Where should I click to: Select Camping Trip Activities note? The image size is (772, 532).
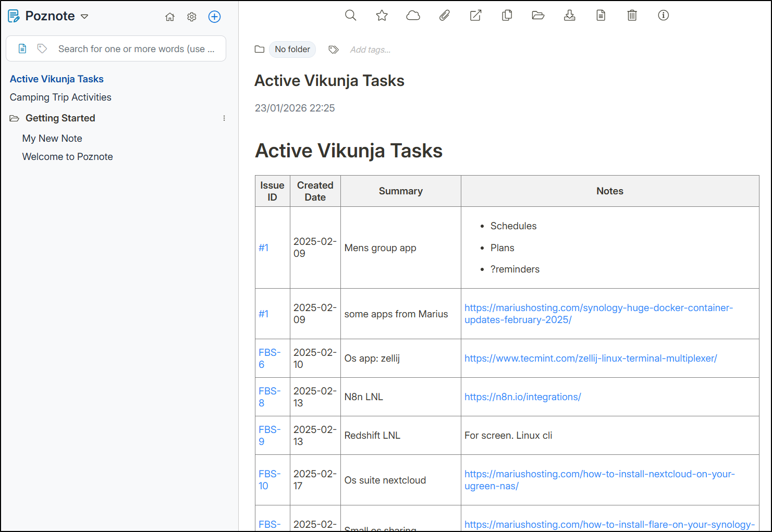(60, 97)
